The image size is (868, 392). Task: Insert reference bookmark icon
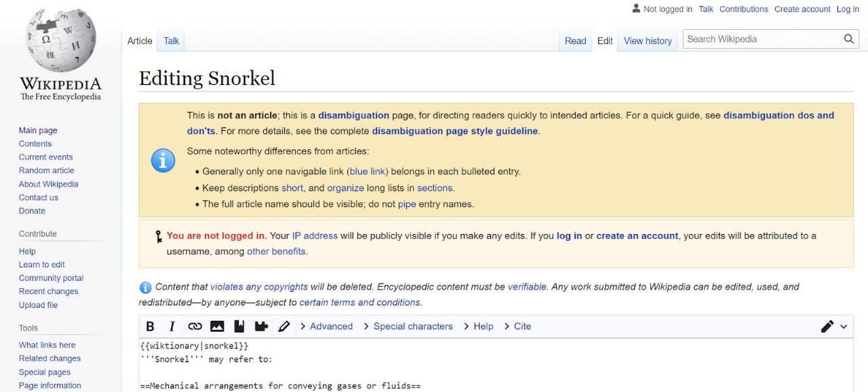pyautogui.click(x=239, y=326)
